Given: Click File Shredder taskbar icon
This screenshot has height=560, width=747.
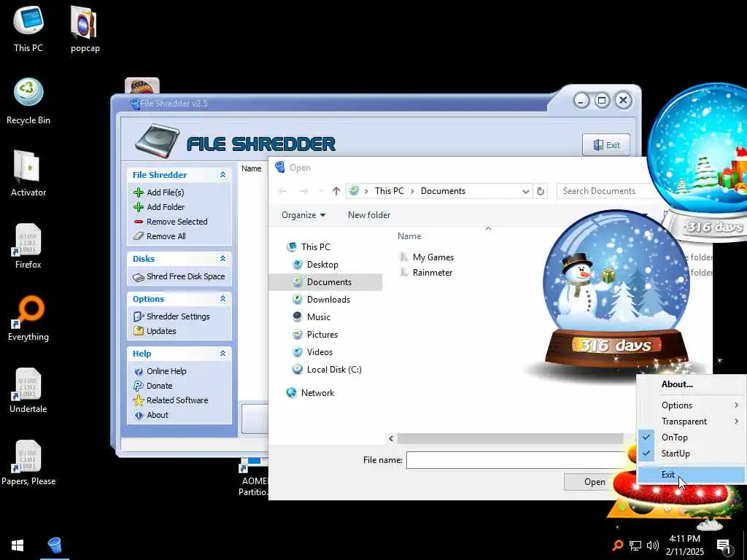Looking at the screenshot, I should tap(55, 545).
